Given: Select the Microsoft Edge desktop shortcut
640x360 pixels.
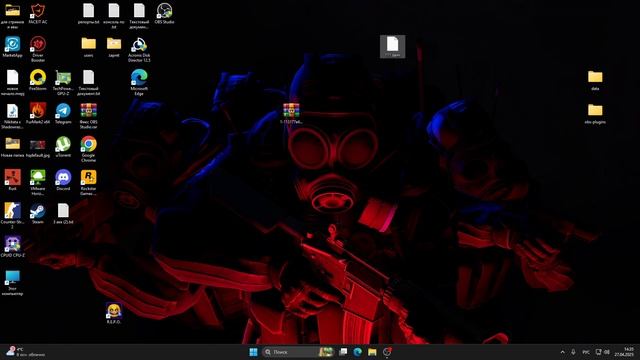Looking at the screenshot, I should 139,82.
